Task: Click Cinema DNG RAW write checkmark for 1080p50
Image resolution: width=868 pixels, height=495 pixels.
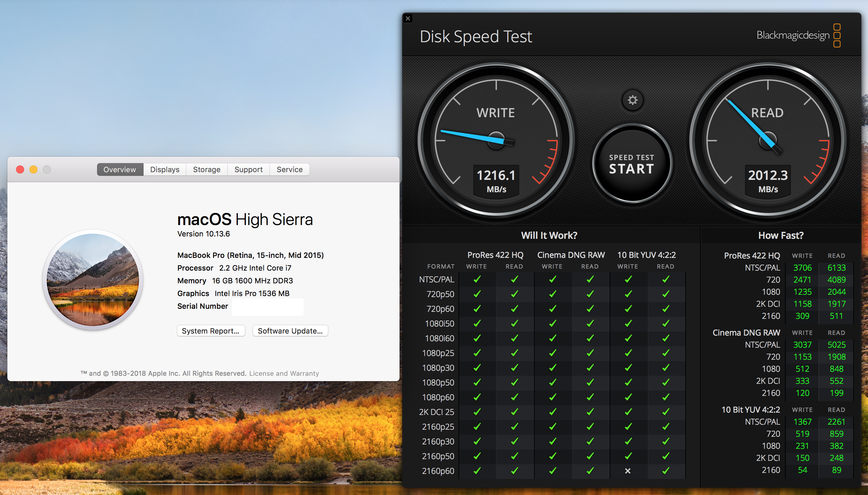Action: pyautogui.click(x=552, y=382)
